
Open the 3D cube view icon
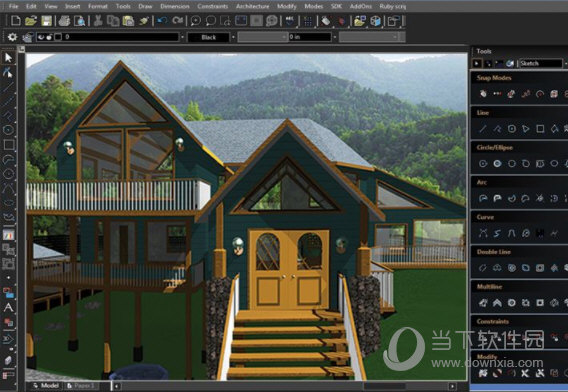(x=375, y=21)
